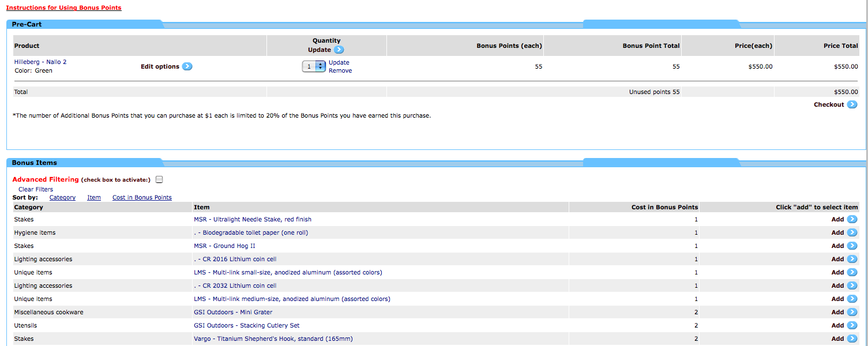Click the Checkout arrow icon
The height and width of the screenshot is (346, 868).
pyautogui.click(x=852, y=104)
